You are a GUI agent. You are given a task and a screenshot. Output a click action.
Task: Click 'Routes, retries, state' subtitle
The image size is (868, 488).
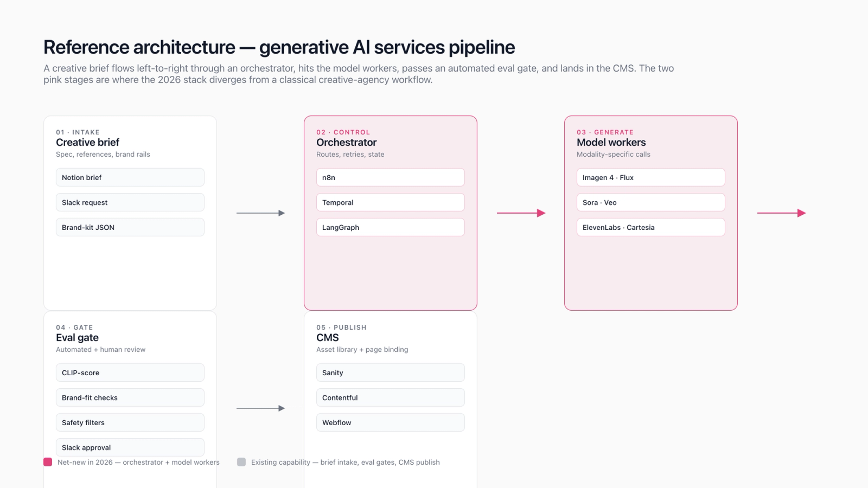pyautogui.click(x=350, y=155)
